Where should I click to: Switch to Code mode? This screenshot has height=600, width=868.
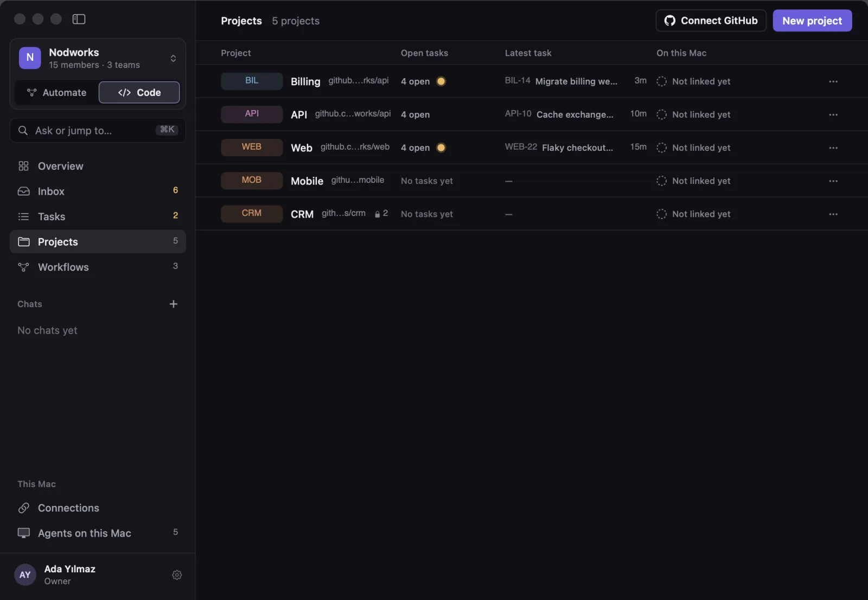click(139, 92)
